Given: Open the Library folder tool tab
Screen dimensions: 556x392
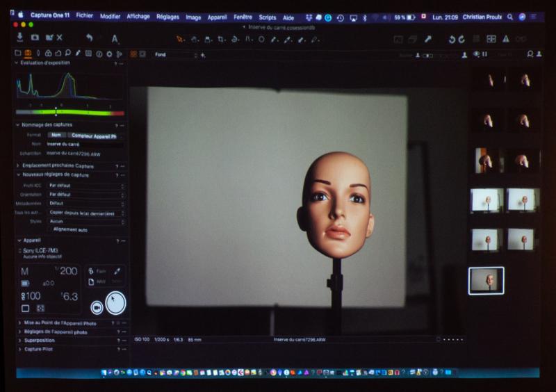Looking at the screenshot, I should tap(18, 54).
